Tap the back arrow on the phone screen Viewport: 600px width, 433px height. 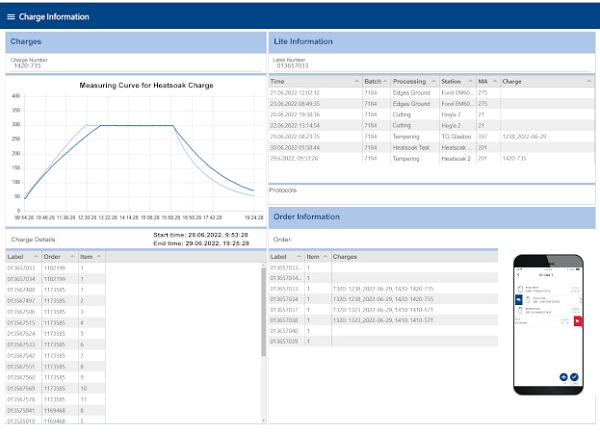tap(518, 275)
